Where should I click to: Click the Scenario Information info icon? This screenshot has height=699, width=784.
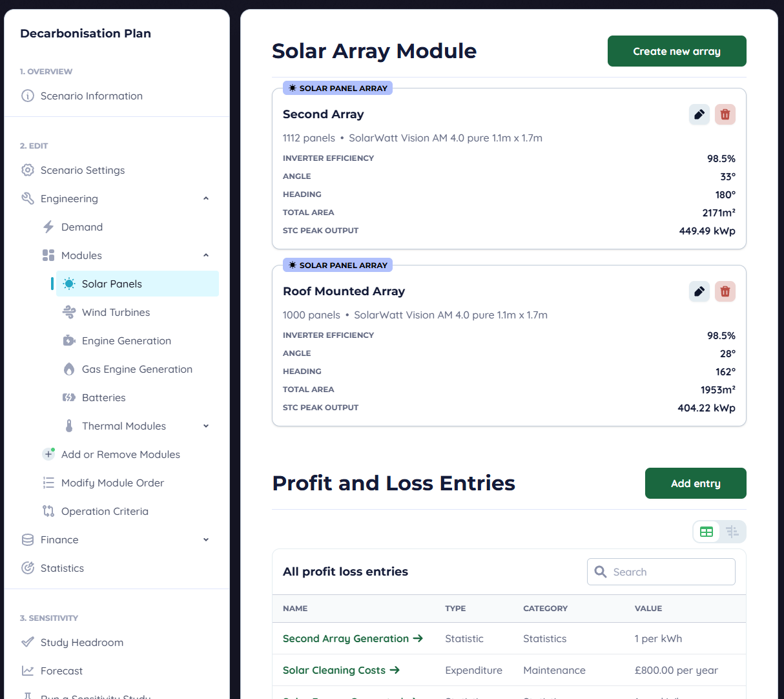[28, 96]
